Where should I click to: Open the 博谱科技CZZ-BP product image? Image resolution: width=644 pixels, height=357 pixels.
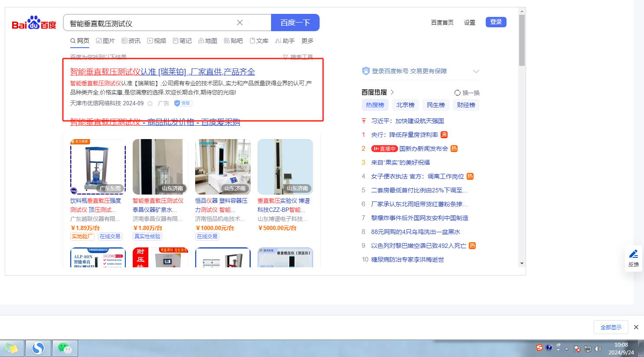pos(285,167)
